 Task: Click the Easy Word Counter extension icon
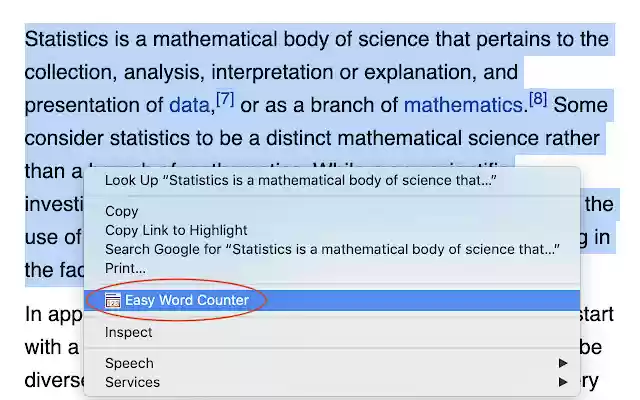pyautogui.click(x=113, y=300)
